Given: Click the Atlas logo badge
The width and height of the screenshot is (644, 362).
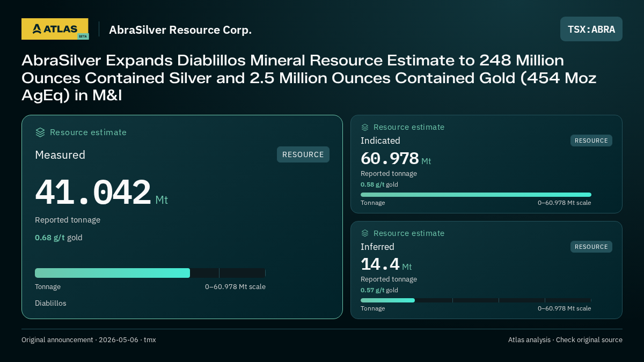Looking at the screenshot, I should (x=55, y=29).
